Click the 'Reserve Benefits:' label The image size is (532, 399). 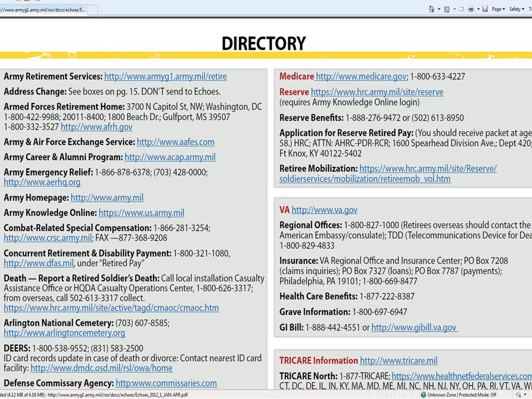click(x=311, y=117)
